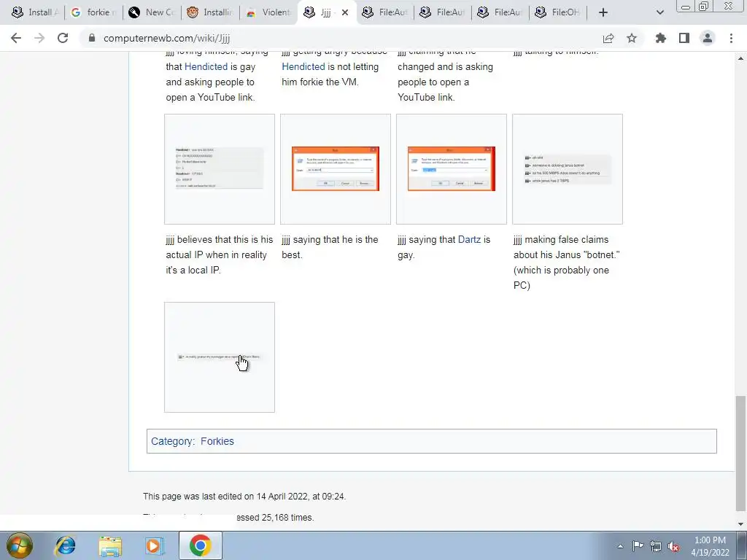The width and height of the screenshot is (747, 560).
Task: Launch Internet Explorer from taskbar
Action: pyautogui.click(x=65, y=545)
